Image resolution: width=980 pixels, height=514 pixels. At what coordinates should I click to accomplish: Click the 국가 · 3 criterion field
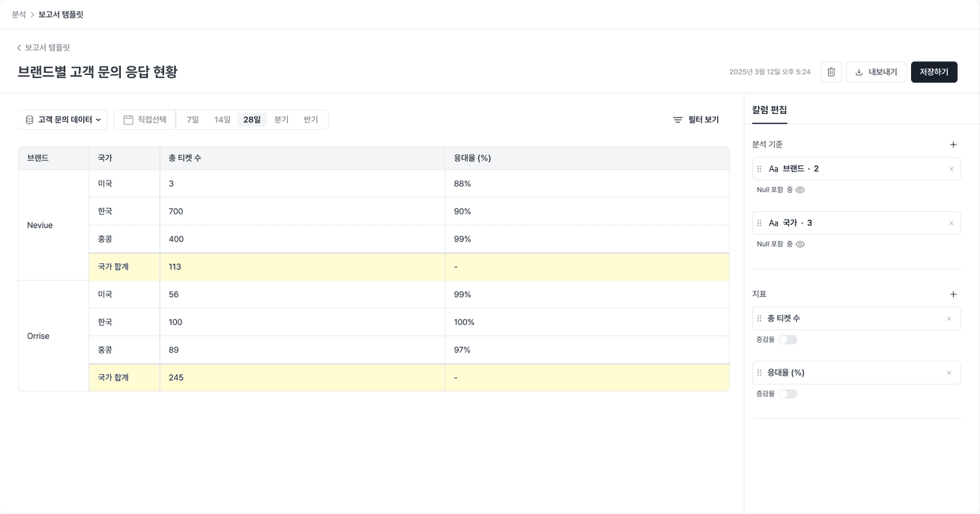(x=856, y=223)
